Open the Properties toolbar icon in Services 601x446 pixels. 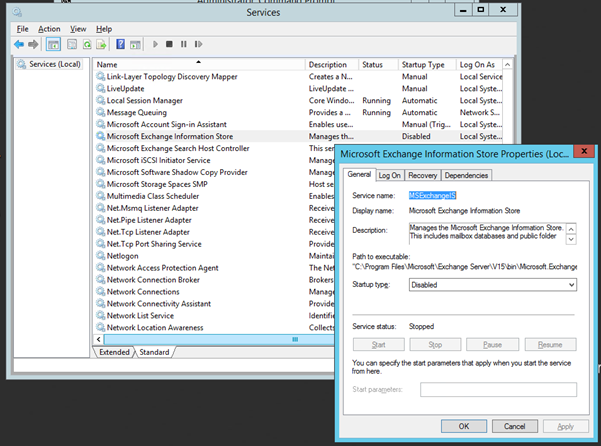[72, 44]
